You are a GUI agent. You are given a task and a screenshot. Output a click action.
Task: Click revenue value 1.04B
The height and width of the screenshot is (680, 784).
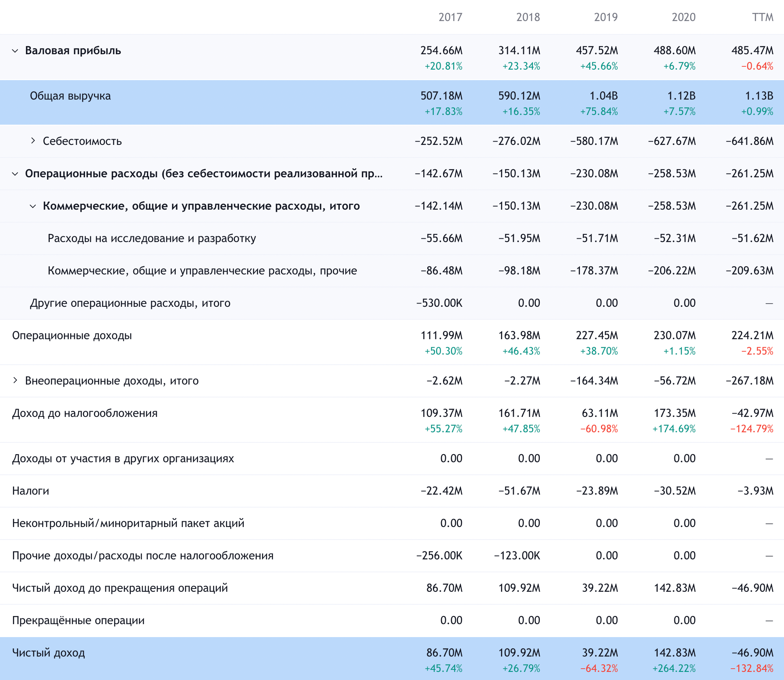[604, 96]
